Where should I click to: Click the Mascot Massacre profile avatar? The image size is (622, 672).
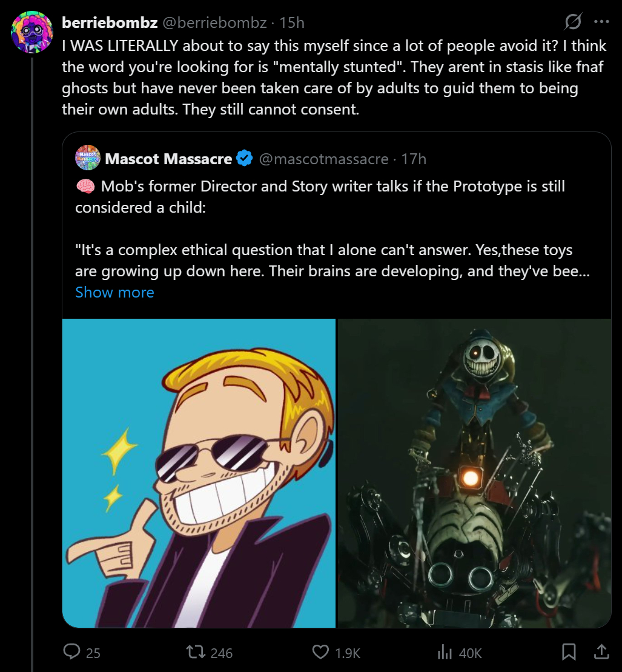[x=87, y=158]
